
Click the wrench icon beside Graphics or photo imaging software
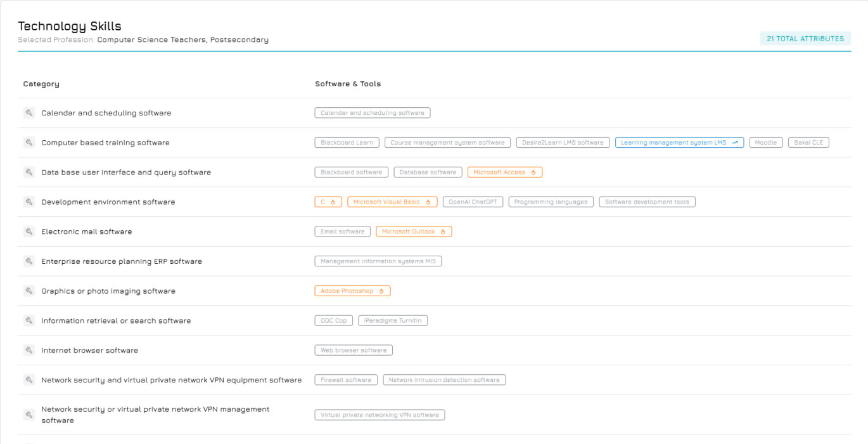29,291
